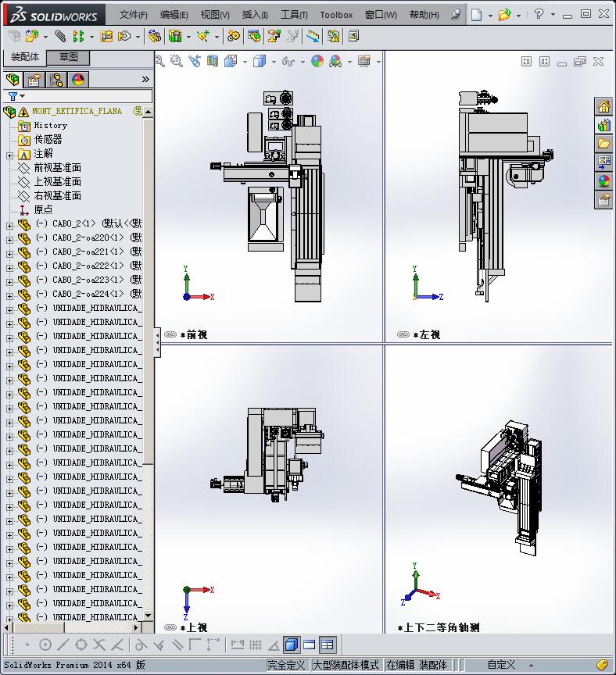Click the View Settings monitor icon

[364, 61]
